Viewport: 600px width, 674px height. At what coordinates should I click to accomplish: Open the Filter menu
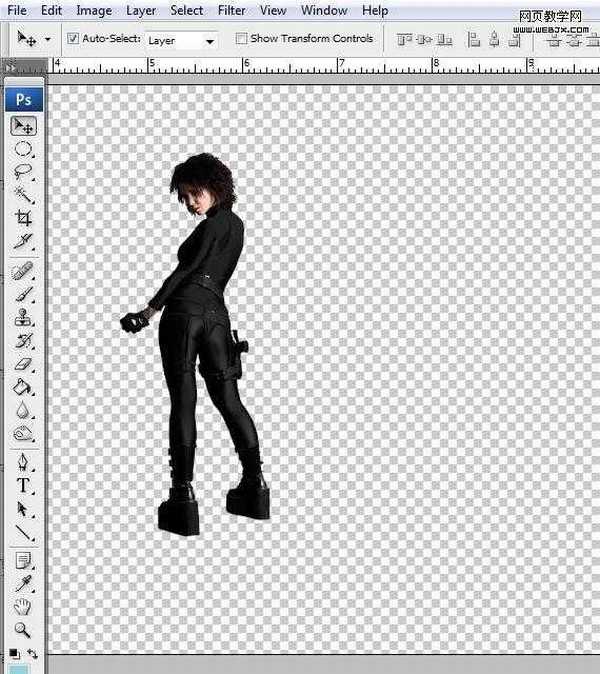231,11
